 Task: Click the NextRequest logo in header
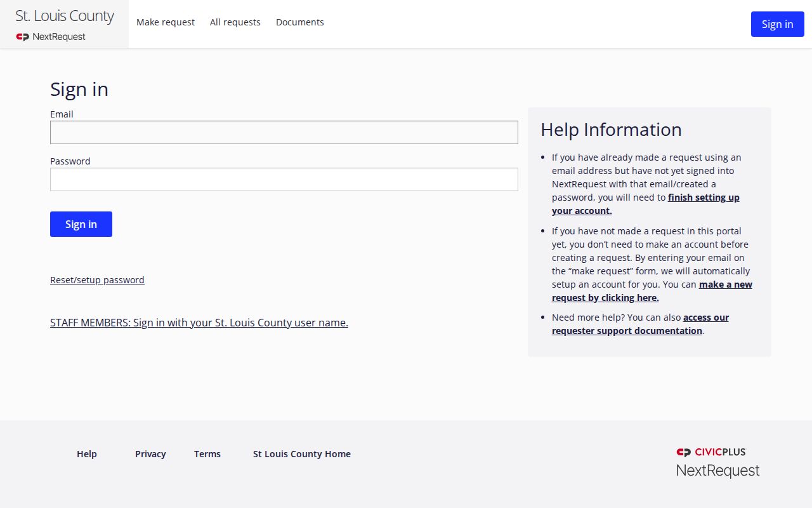pos(51,37)
